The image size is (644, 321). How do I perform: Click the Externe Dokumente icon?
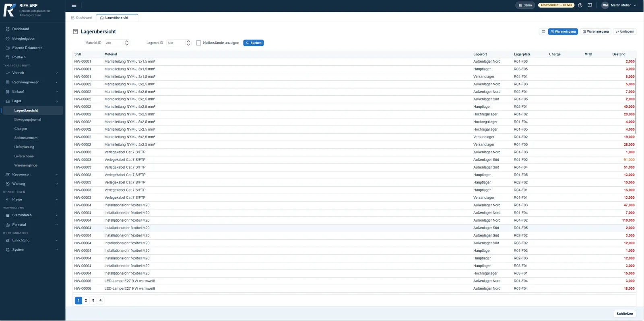pos(7,48)
